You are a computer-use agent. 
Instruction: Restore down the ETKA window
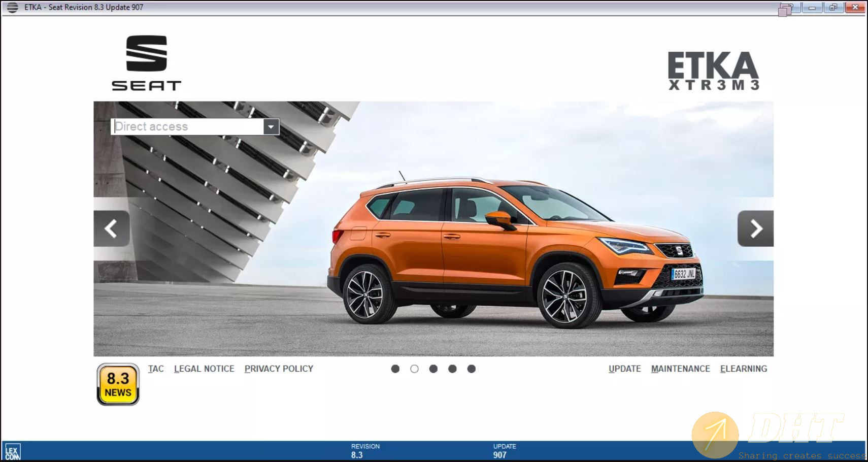tap(833, 8)
